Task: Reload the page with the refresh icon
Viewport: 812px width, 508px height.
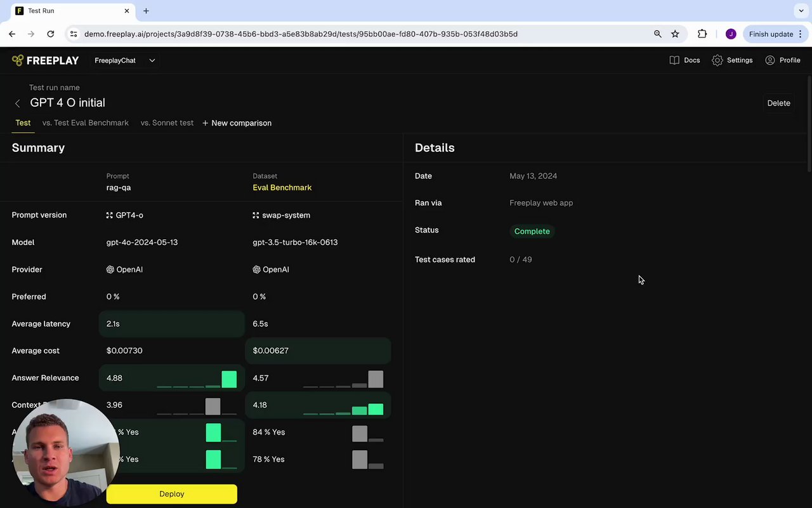Action: 51,34
